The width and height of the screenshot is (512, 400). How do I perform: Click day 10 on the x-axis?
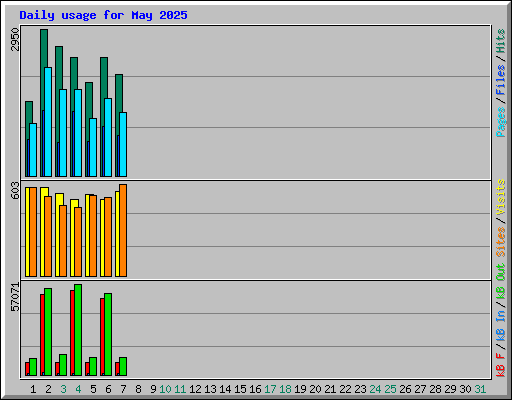point(165,389)
